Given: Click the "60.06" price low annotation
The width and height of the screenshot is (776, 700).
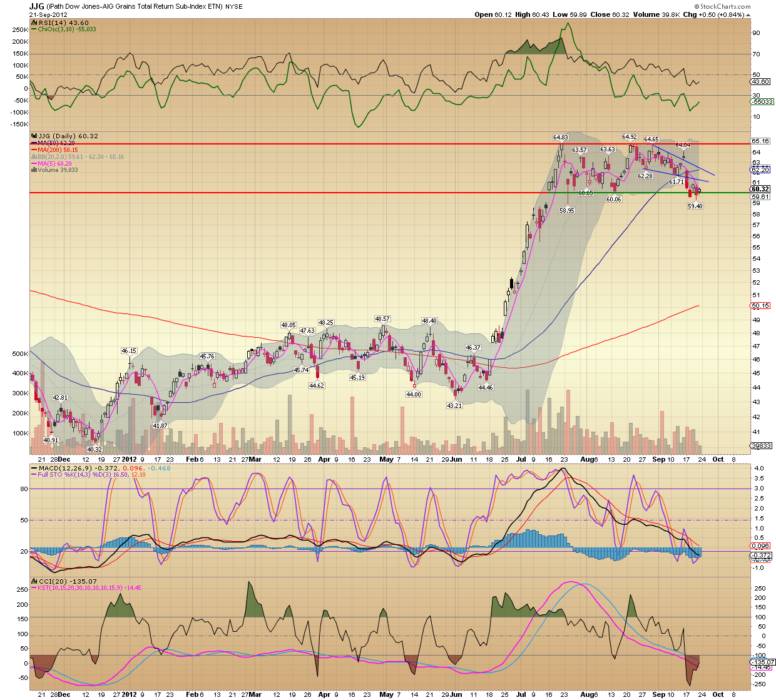Looking at the screenshot, I should pyautogui.click(x=614, y=199).
